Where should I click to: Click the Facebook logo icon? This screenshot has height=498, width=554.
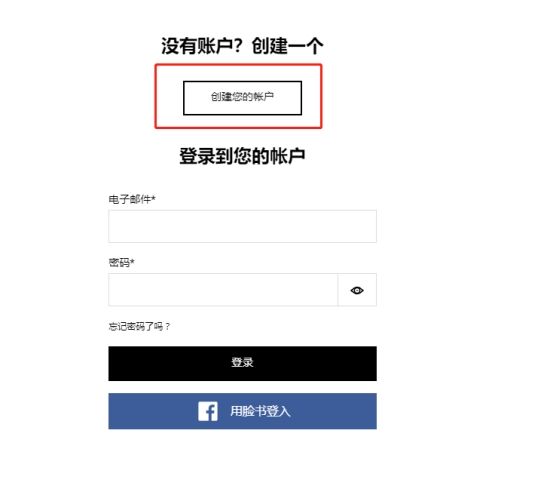coord(208,411)
